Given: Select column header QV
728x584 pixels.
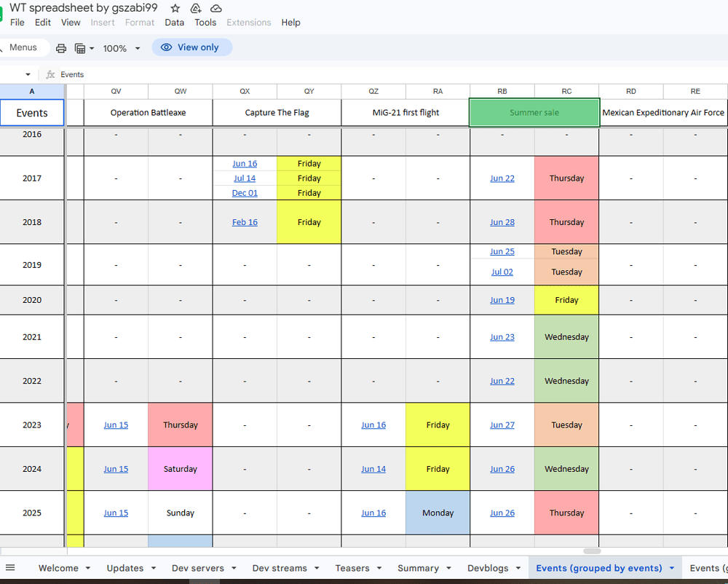Looking at the screenshot, I should pos(116,92).
